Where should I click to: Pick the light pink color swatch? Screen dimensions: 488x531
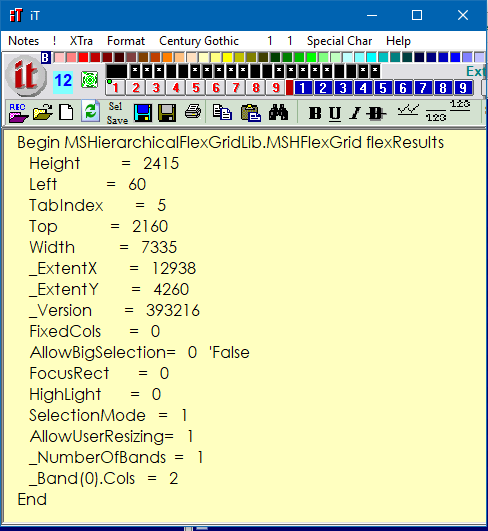coord(60,57)
